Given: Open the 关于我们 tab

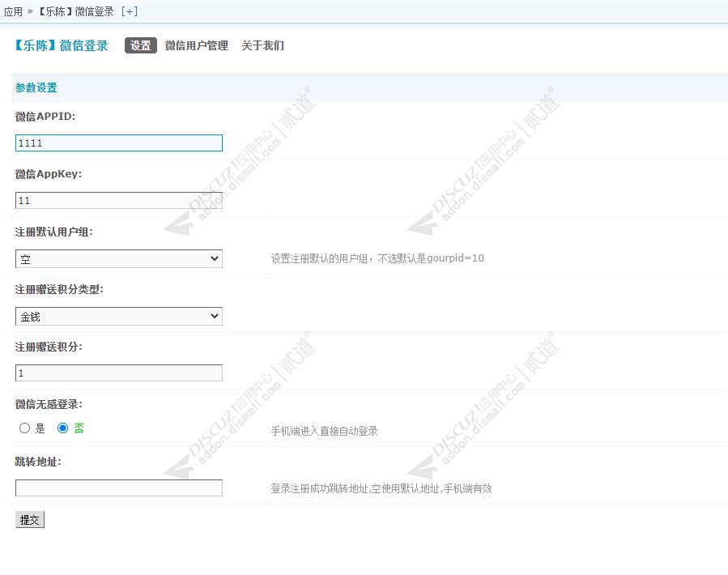Looking at the screenshot, I should (263, 45).
